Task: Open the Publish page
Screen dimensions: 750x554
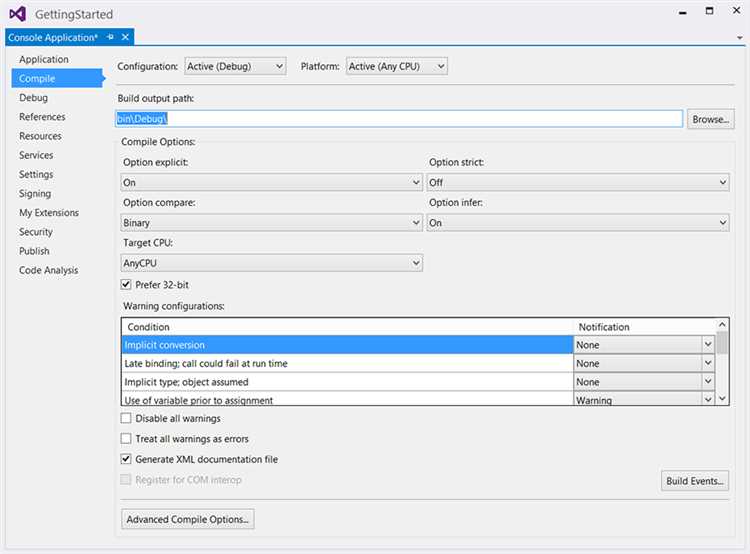Action: (x=34, y=251)
